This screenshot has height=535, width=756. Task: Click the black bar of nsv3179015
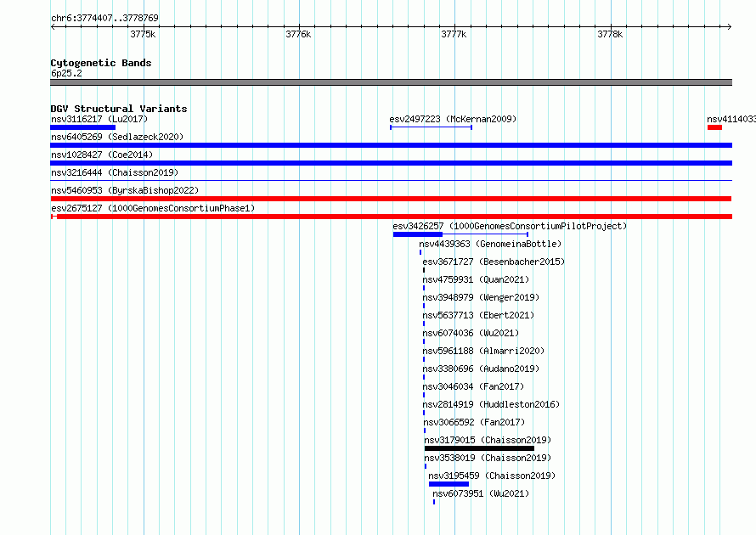click(479, 448)
